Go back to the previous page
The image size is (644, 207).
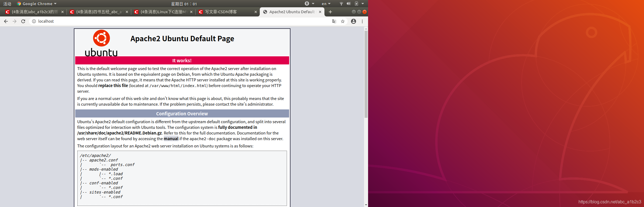coord(6,21)
